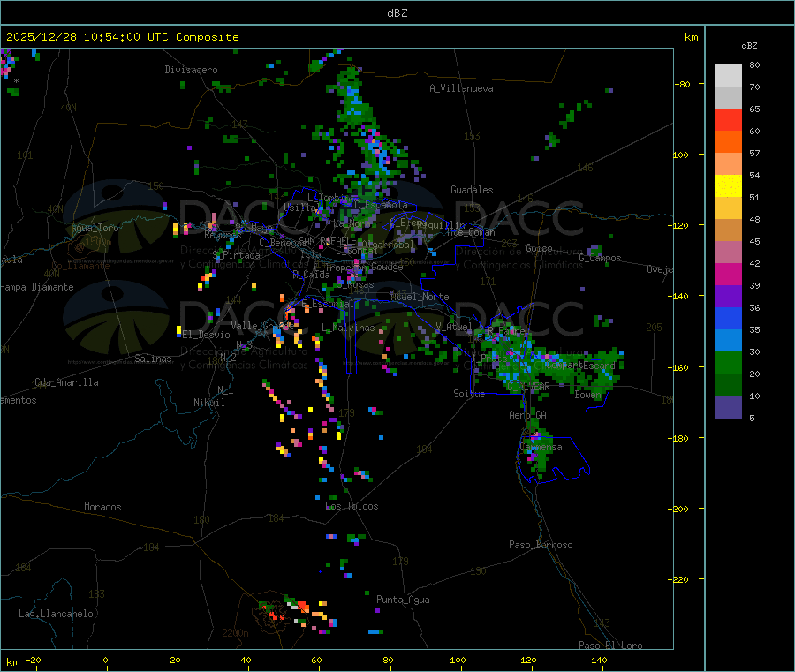Click the El_Desvio map label
Viewport: 795px width, 672px height.
click(x=207, y=335)
